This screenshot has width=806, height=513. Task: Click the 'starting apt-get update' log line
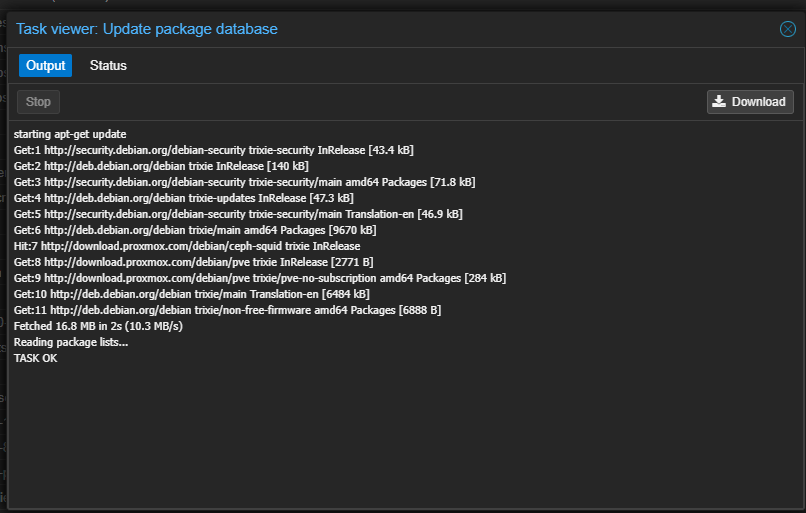point(70,134)
